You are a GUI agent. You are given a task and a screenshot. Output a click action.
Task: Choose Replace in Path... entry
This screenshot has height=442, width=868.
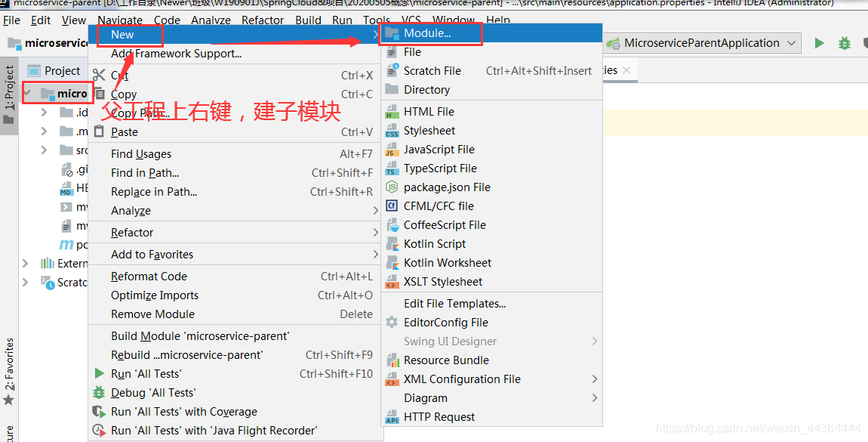[x=235, y=192]
